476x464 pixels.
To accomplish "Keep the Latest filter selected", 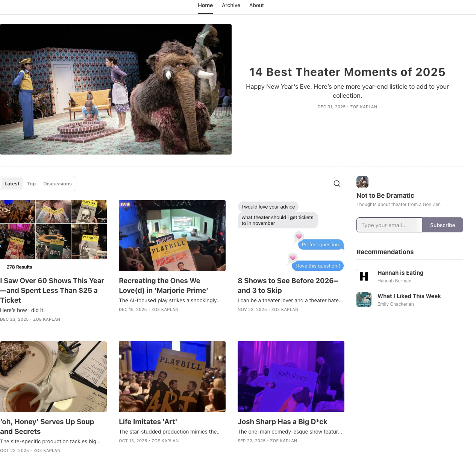I will (x=12, y=183).
